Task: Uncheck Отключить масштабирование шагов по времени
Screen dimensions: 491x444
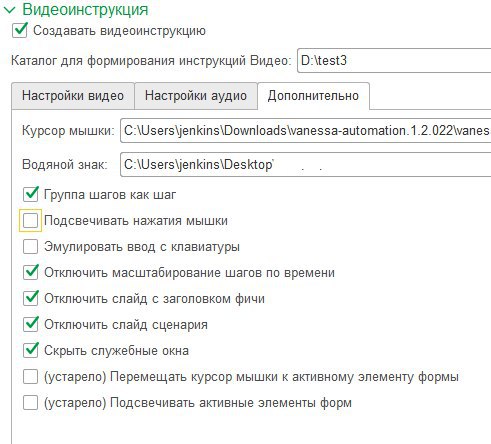Action: pyautogui.click(x=30, y=273)
